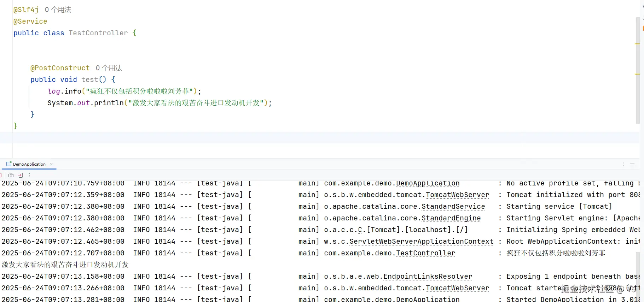Image resolution: width=644 pixels, height=302 pixels.
Task: Jump to the lower yellow warning marker
Action: [637, 74]
